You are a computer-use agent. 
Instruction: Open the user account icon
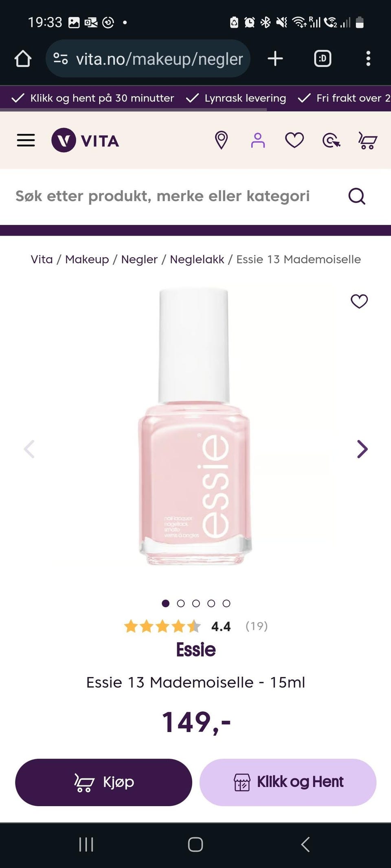258,140
